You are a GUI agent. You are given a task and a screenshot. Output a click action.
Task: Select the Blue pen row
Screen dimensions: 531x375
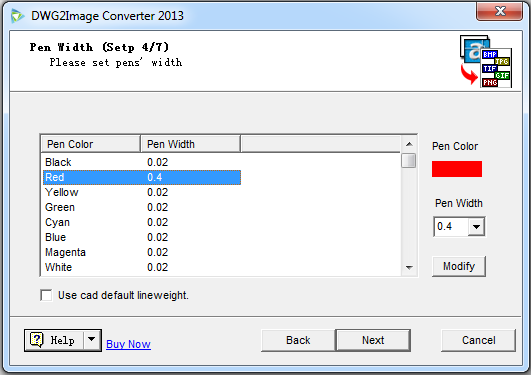[x=142, y=237]
